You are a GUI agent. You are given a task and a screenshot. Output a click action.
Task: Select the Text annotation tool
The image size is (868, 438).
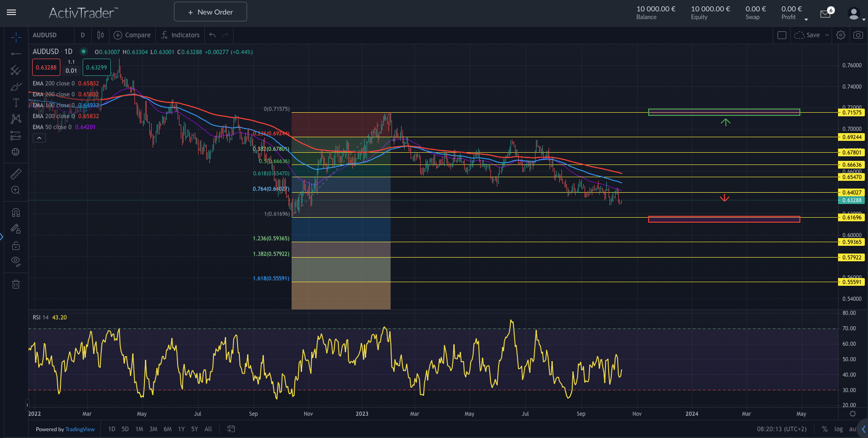pyautogui.click(x=16, y=103)
